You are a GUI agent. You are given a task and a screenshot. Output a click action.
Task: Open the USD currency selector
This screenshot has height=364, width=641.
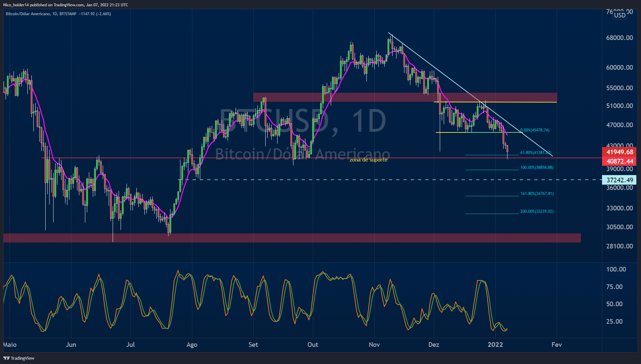click(x=620, y=15)
